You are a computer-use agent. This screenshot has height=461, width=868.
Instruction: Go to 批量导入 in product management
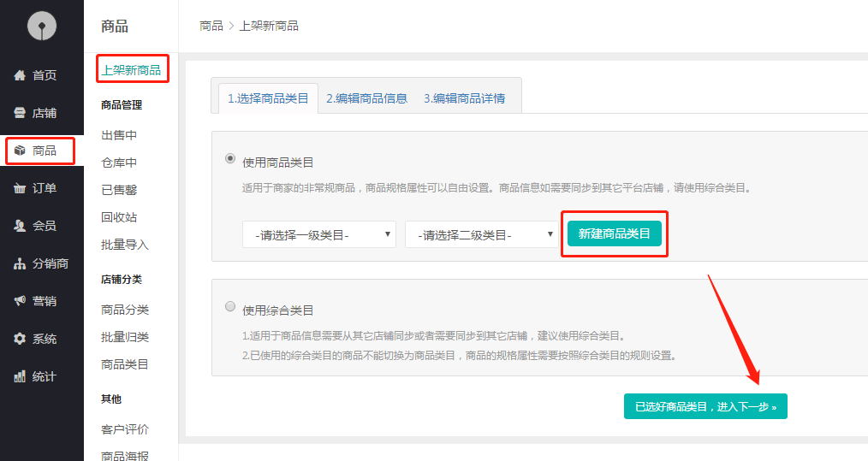coord(125,245)
